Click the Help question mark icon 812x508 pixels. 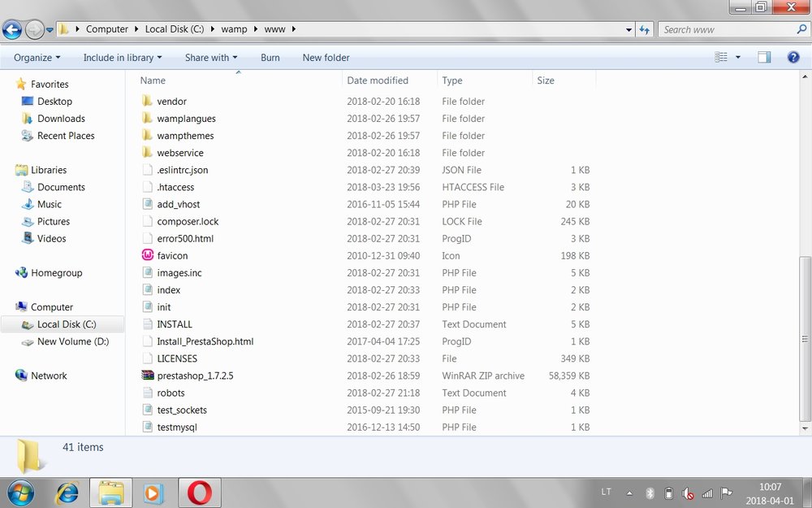(x=792, y=57)
